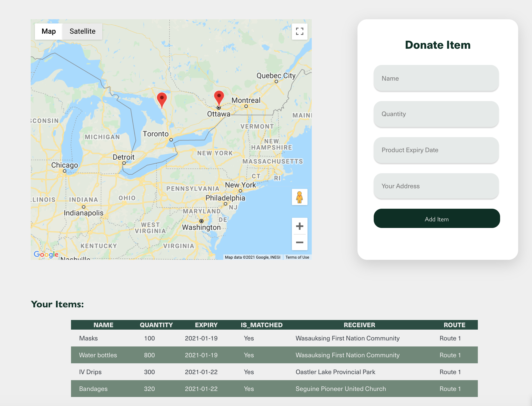Click the Donate Item heading
The height and width of the screenshot is (406, 532).
click(x=438, y=45)
